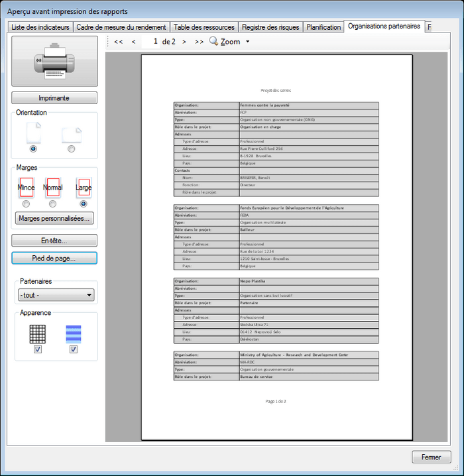Go to the previous preview page
464x476 pixels.
[x=134, y=42]
